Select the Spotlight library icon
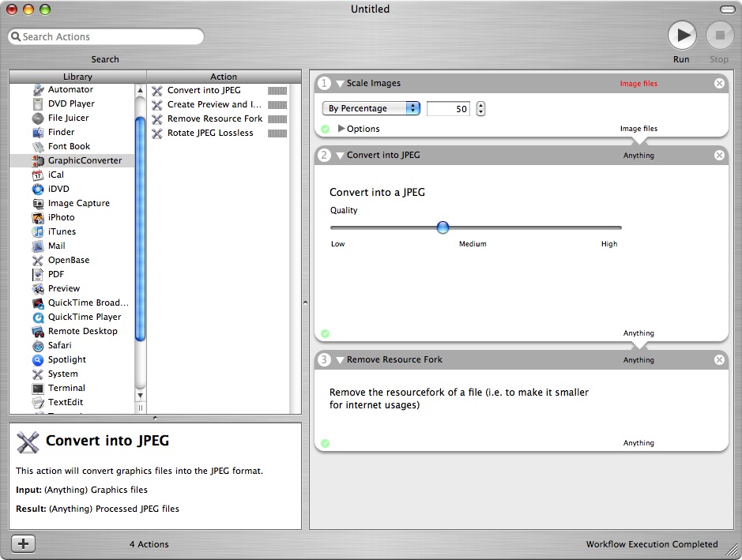The image size is (742, 560). pyautogui.click(x=38, y=360)
